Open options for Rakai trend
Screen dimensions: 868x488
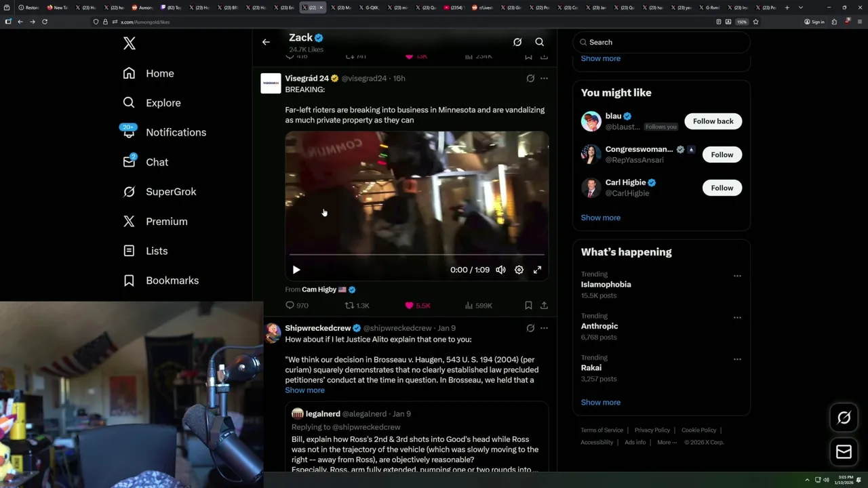[x=737, y=359]
